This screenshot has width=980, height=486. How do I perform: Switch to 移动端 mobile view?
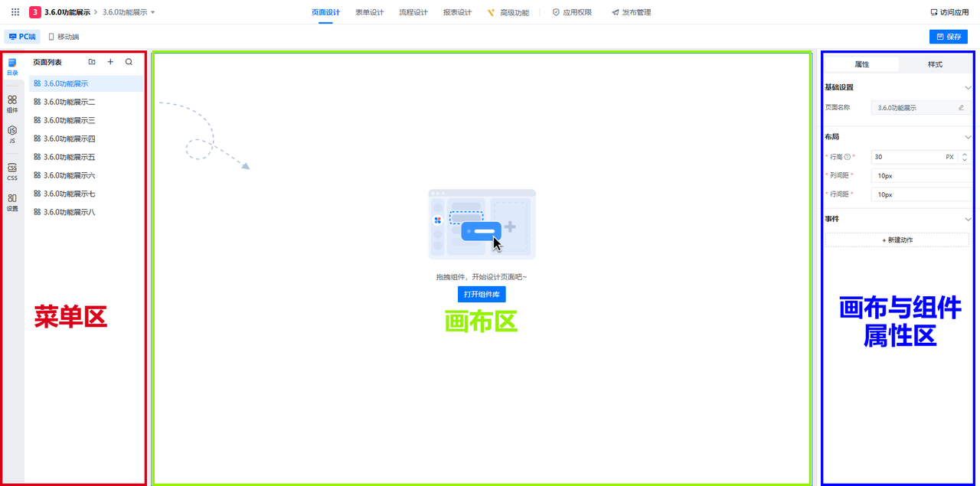click(x=64, y=37)
